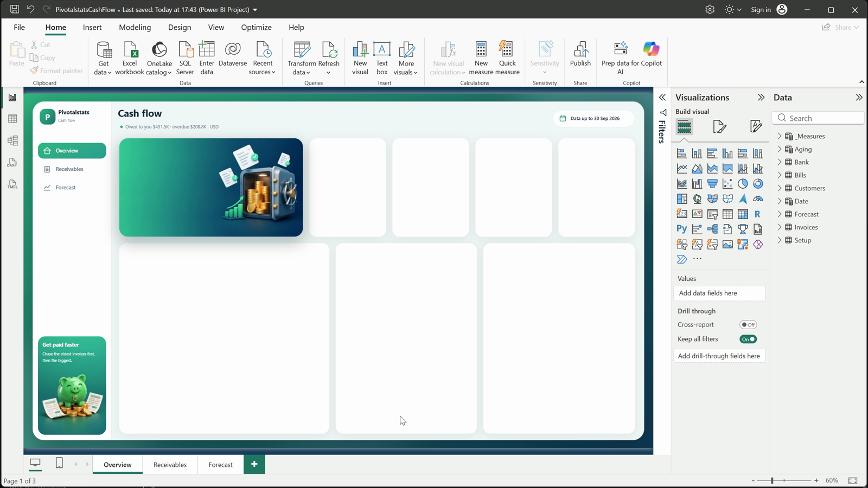Open the Format visual pane

point(720,126)
